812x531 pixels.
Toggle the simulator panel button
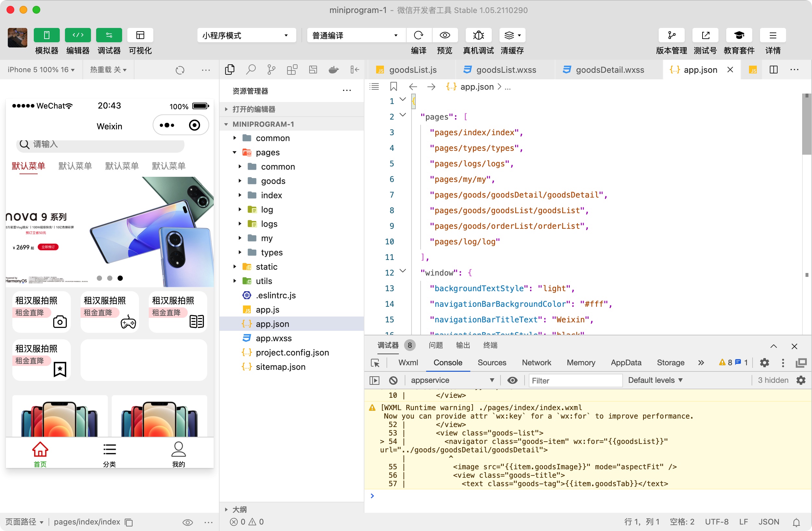(47, 35)
